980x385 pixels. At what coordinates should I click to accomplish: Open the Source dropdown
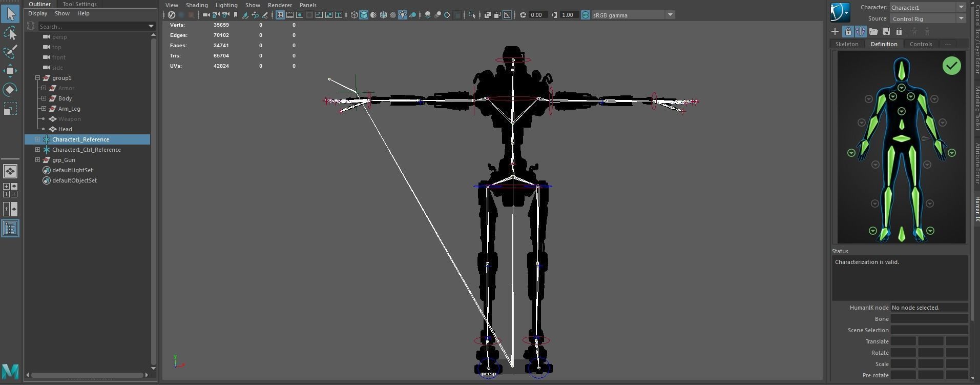928,18
